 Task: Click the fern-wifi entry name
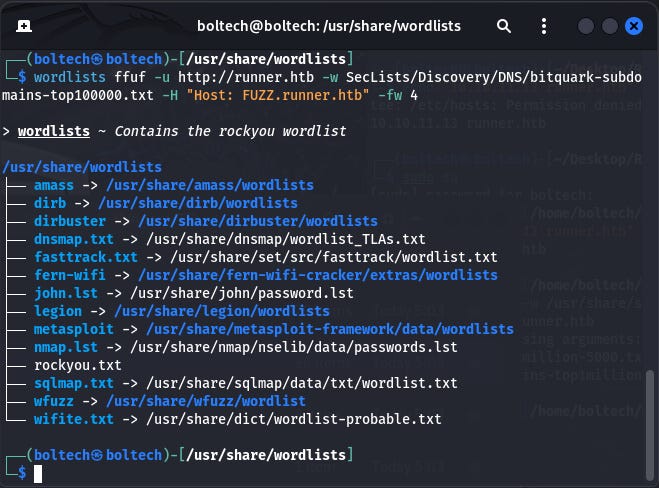click(70, 275)
